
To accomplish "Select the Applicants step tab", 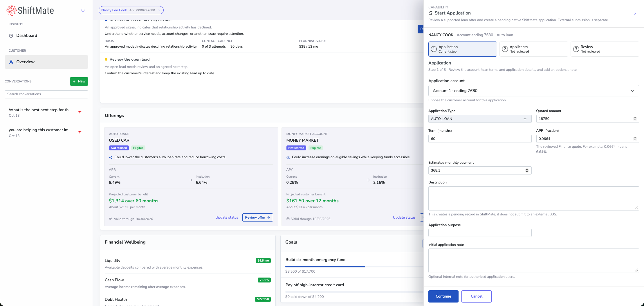I will (533, 49).
